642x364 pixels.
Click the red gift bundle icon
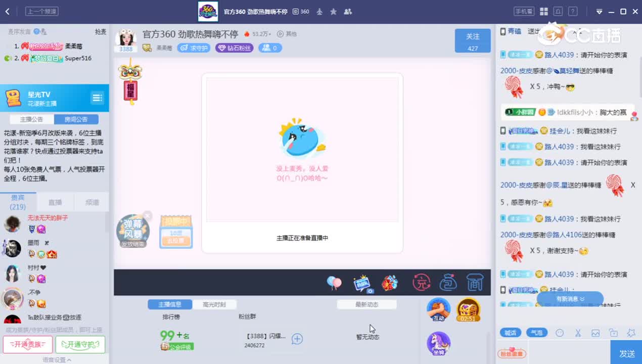390,283
